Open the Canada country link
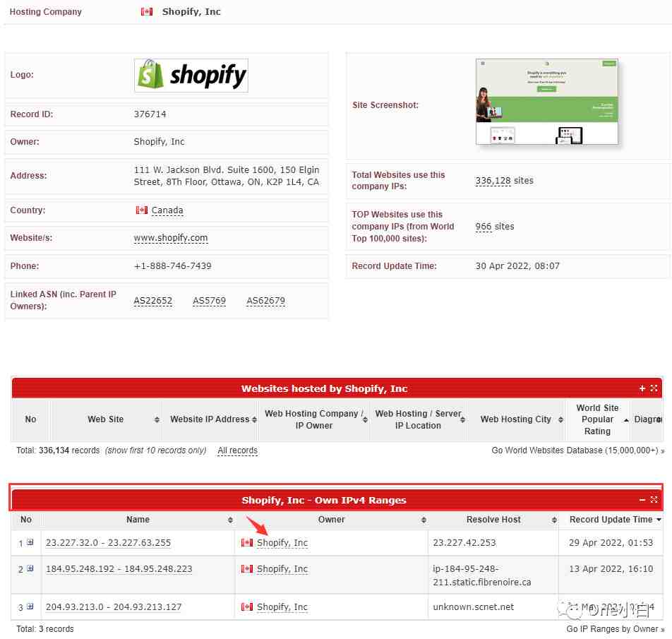 (167, 210)
